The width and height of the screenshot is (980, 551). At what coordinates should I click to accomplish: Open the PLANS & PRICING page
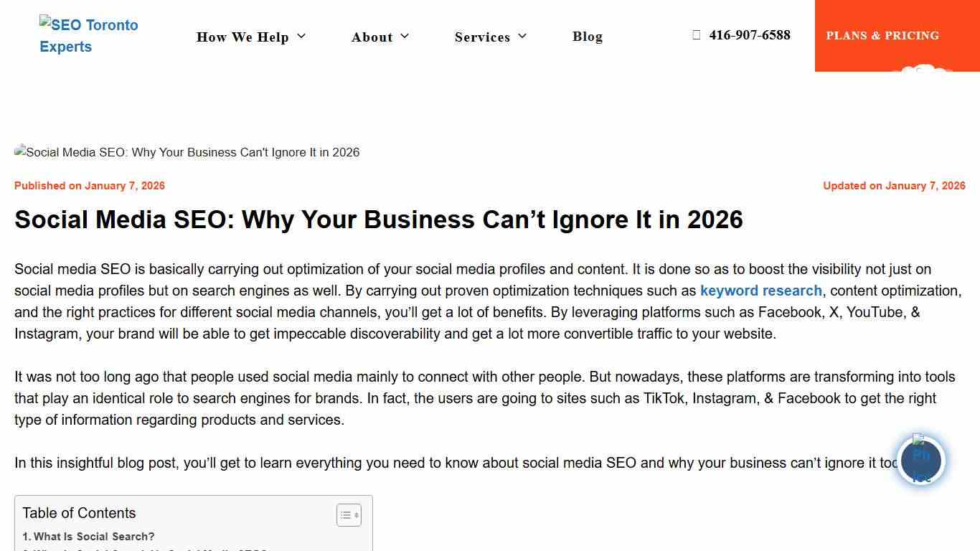(882, 35)
